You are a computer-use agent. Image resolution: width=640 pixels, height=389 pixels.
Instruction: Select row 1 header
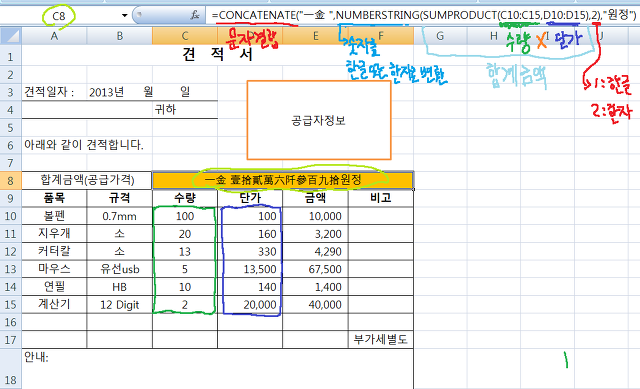point(11,56)
